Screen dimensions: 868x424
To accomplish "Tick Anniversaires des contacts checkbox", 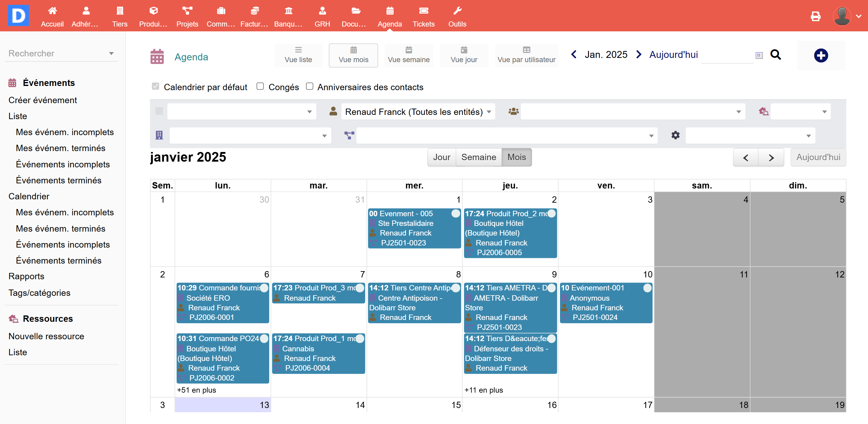I will point(309,86).
